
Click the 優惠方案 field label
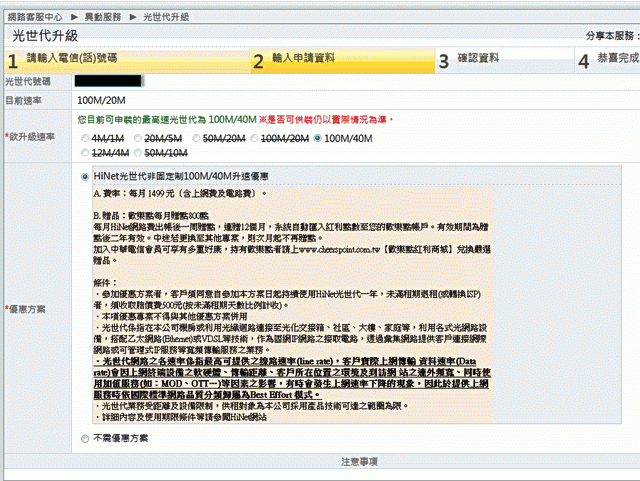point(25,309)
